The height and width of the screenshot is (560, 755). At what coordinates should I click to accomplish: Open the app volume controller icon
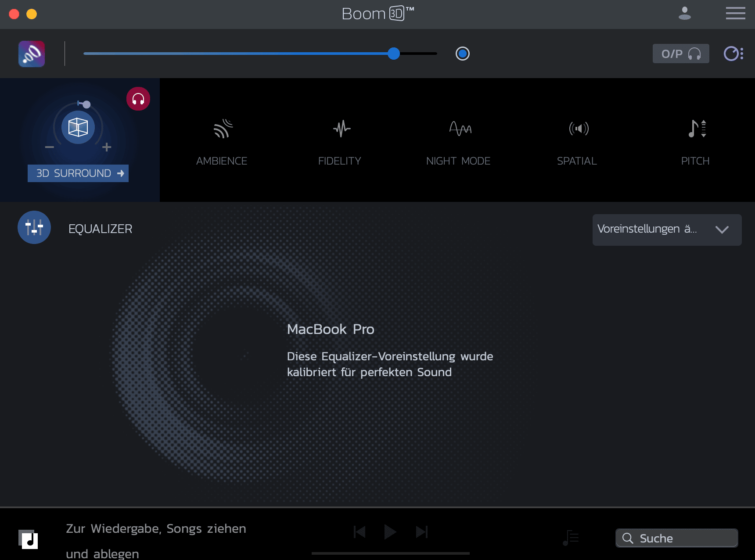click(x=733, y=54)
